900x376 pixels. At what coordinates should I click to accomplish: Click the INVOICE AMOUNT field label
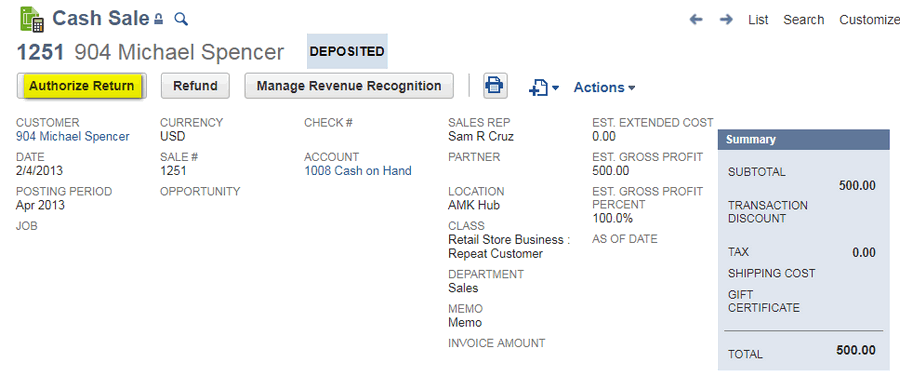point(496,343)
